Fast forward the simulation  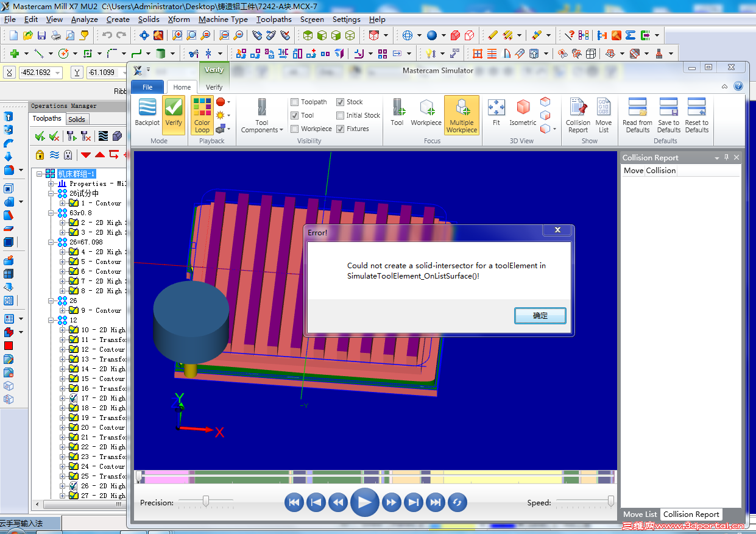point(391,502)
